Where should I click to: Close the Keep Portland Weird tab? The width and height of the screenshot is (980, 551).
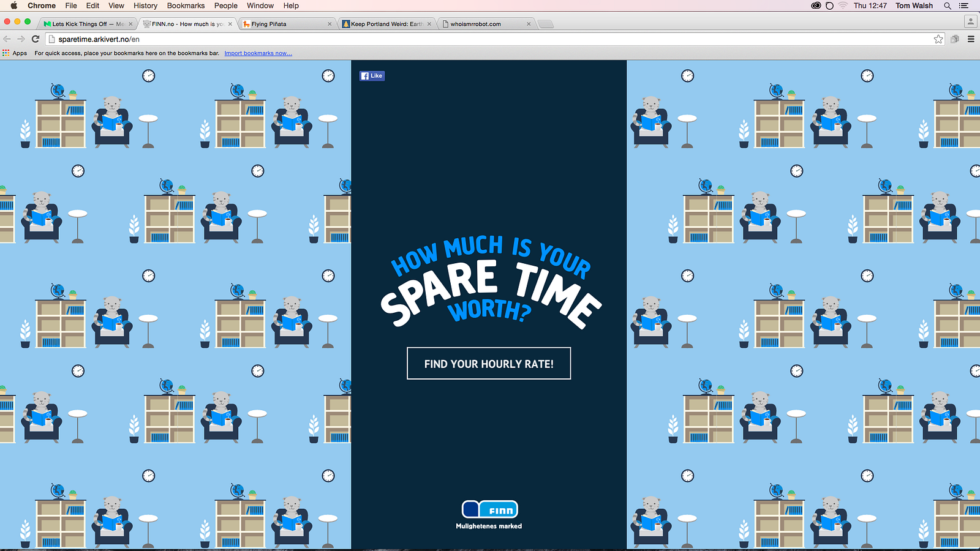[429, 24]
